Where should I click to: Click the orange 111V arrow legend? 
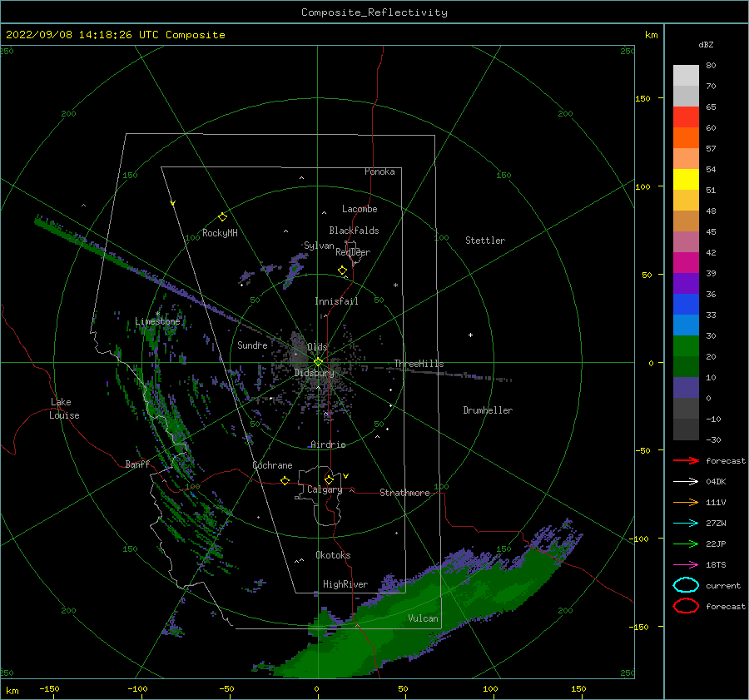click(686, 502)
